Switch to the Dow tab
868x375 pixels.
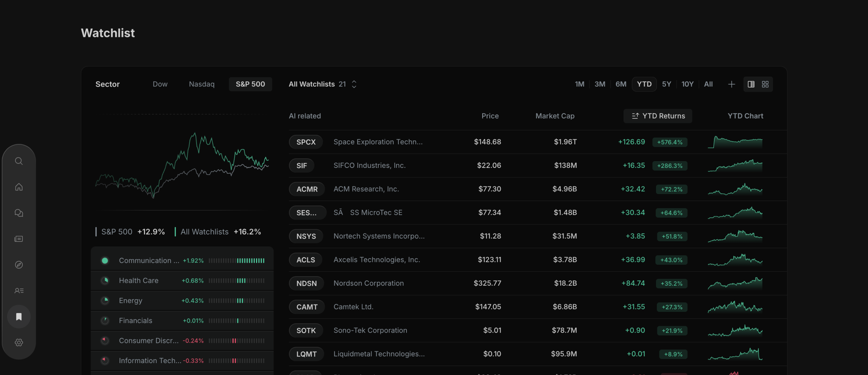[x=160, y=84]
